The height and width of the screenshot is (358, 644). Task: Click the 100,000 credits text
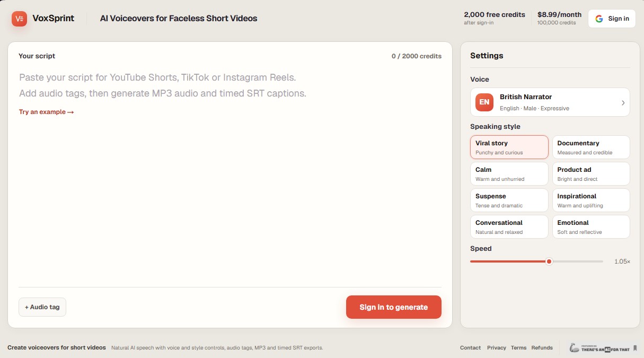pos(557,23)
